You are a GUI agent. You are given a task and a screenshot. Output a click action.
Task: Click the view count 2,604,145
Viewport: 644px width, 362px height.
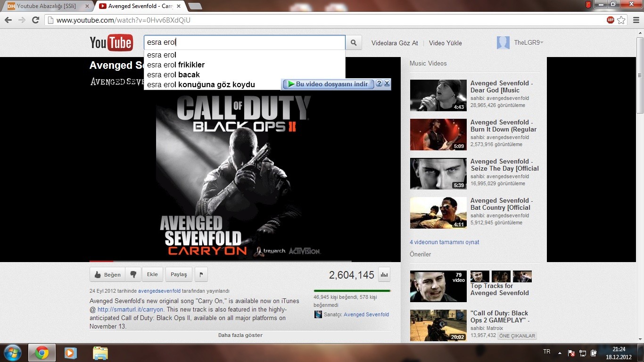coord(352,275)
